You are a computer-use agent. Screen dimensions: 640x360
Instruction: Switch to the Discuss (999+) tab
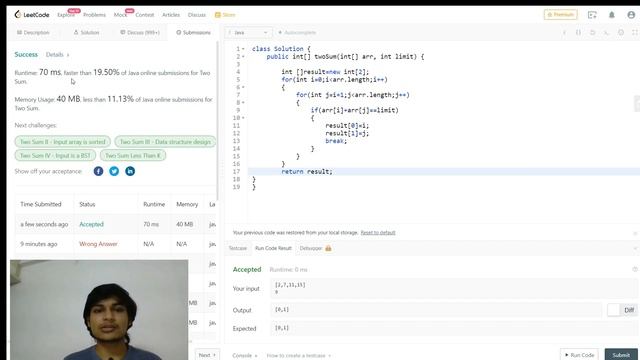[x=140, y=32]
